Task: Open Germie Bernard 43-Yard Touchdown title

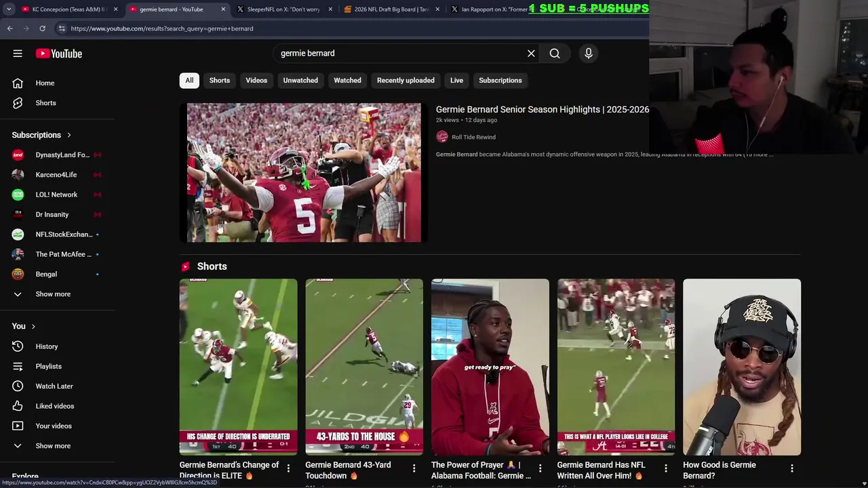Action: [348, 470]
